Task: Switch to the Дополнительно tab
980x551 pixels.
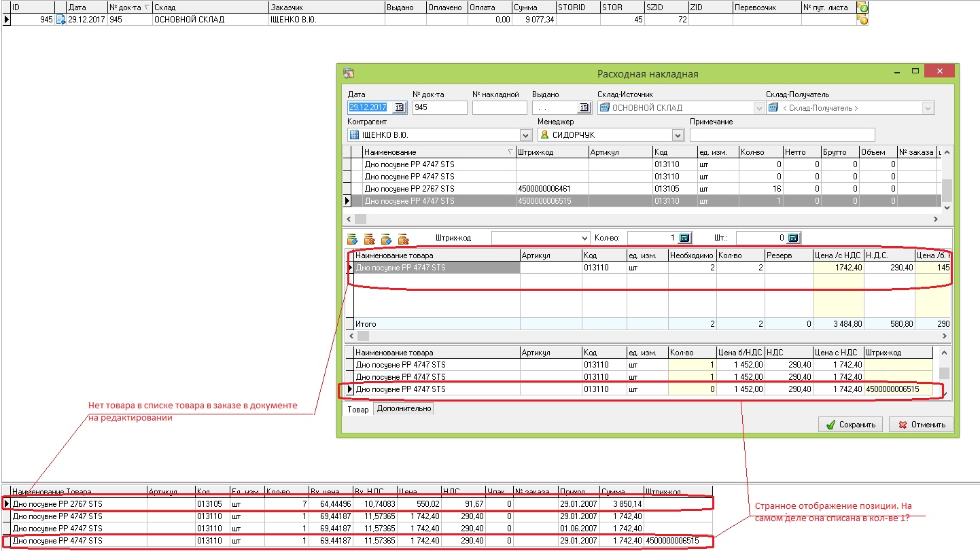Action: pyautogui.click(x=404, y=409)
